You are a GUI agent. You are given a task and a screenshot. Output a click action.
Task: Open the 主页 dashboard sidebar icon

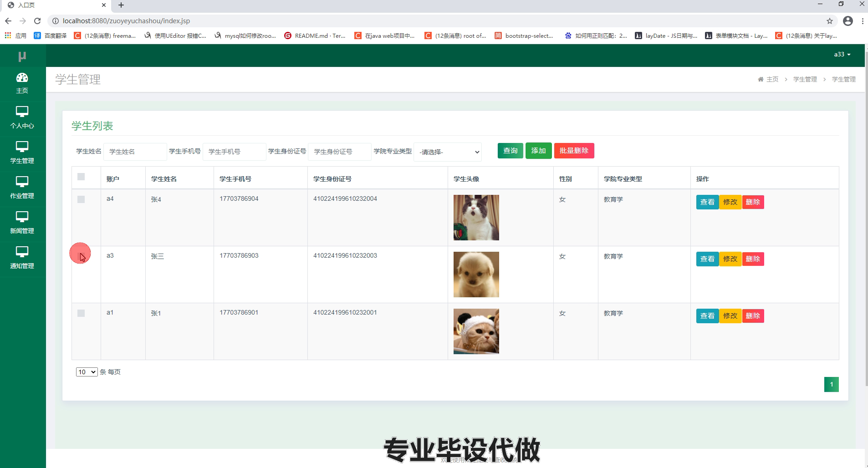pos(22,83)
